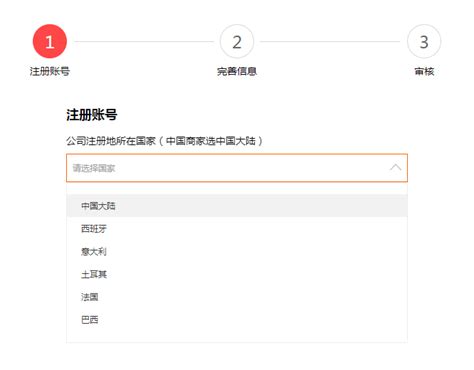The height and width of the screenshot is (370, 474).
Task: Choose 西班牙 from the country list
Action: [237, 229]
